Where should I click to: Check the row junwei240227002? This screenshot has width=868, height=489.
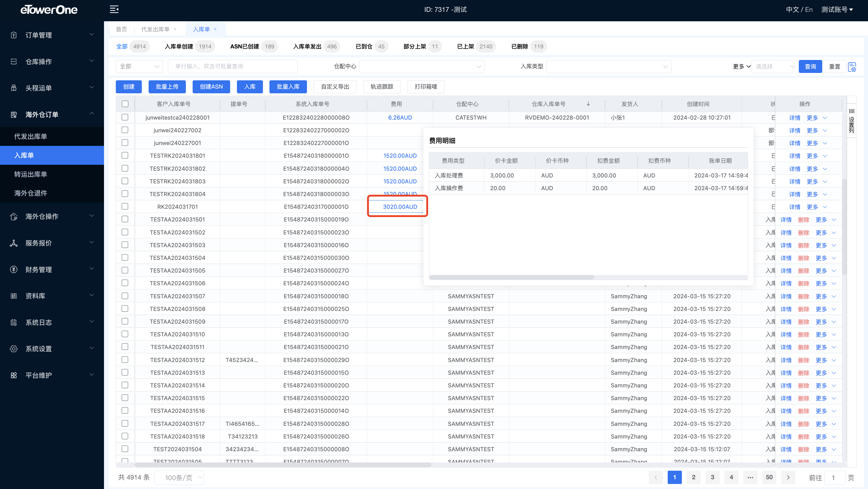coord(125,130)
